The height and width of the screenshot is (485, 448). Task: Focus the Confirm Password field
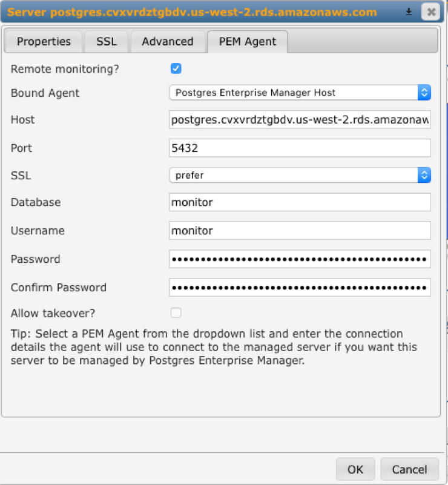(300, 288)
